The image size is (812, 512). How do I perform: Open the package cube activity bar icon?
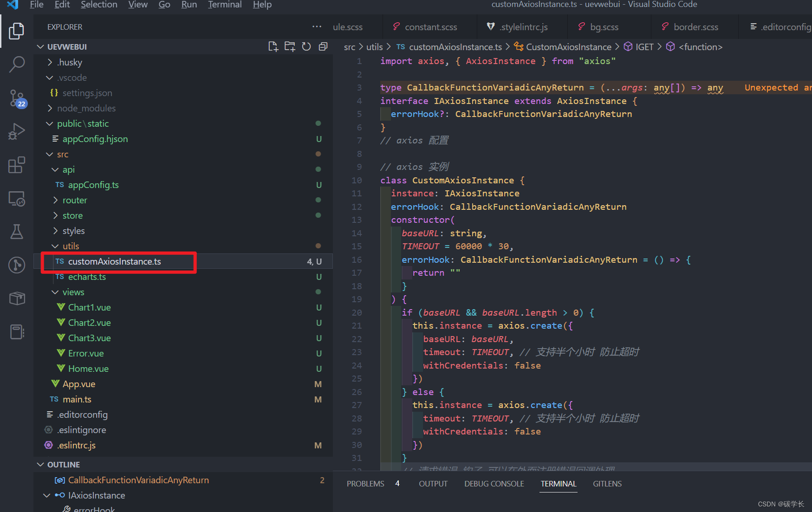17,298
